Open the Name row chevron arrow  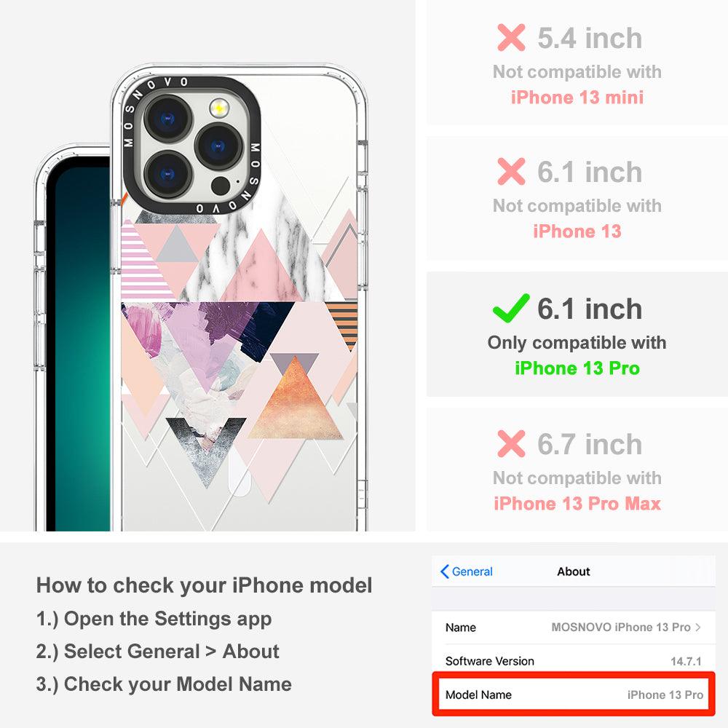click(698, 628)
